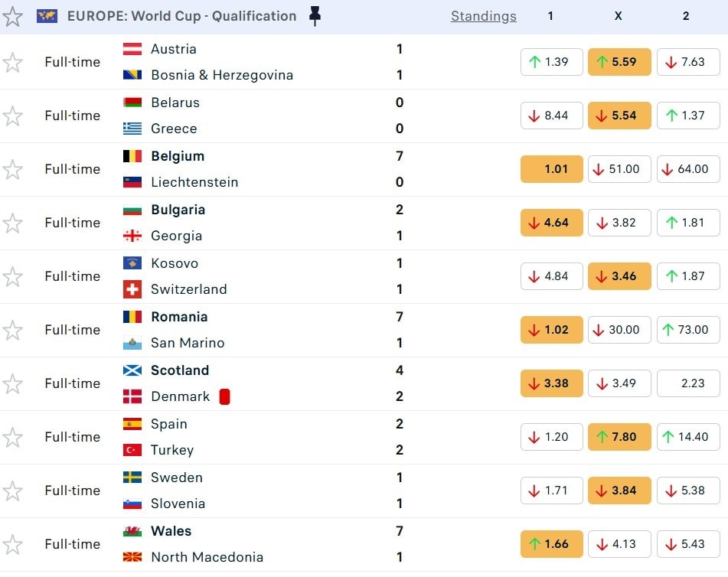Click the pin icon beside league title

(x=315, y=16)
